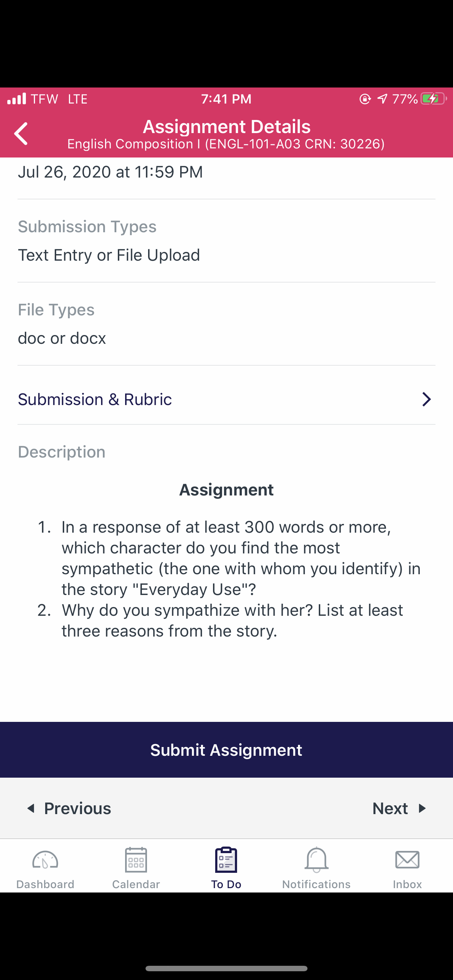Viewport: 453px width, 980px height.
Task: Tap the 7:41 PM clock
Action: 226,99
